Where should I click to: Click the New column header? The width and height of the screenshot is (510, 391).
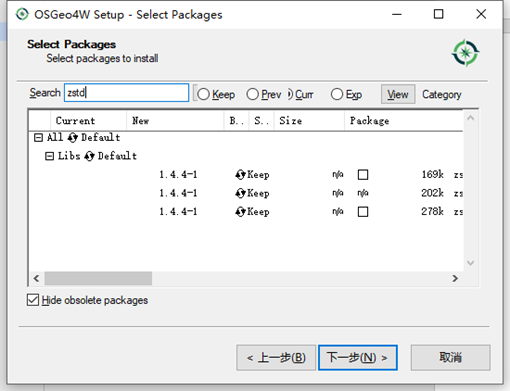pyautogui.click(x=175, y=120)
